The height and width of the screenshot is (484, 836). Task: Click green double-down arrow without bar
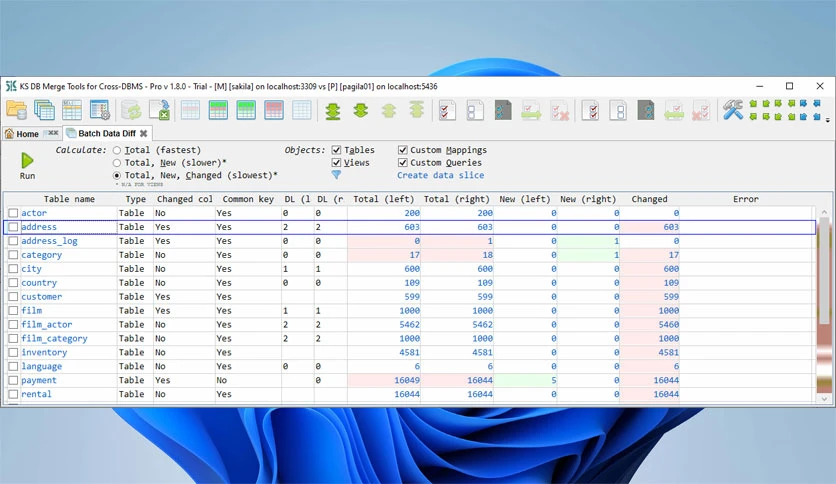click(x=361, y=110)
